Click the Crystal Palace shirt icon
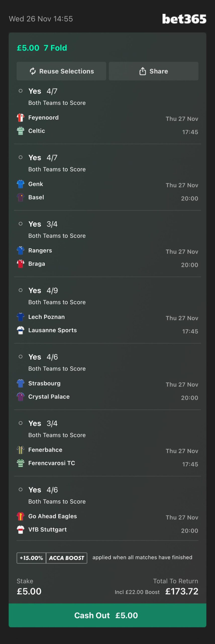The image size is (215, 644). pyautogui.click(x=21, y=396)
